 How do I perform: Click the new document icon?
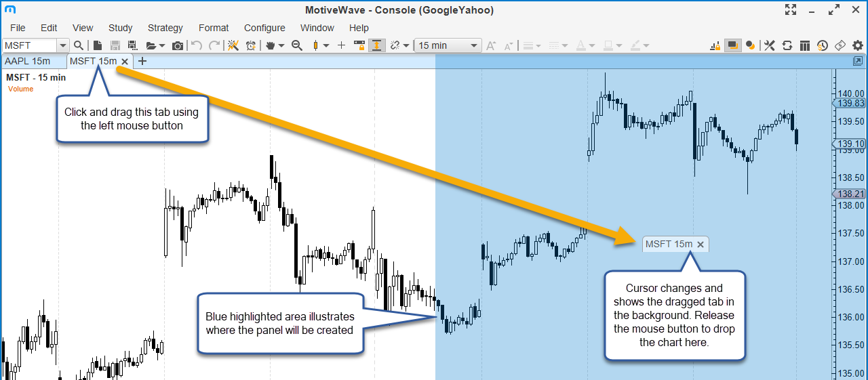point(98,45)
